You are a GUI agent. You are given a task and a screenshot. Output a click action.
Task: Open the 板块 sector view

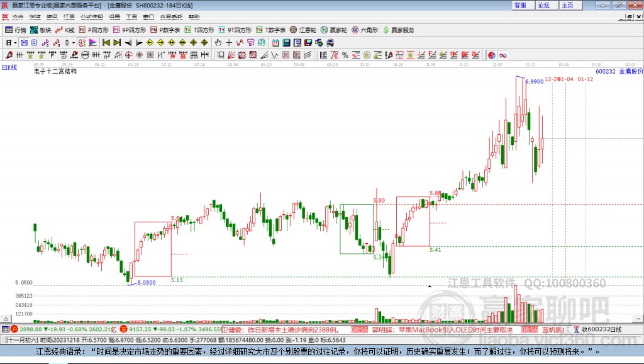[x=40, y=30]
